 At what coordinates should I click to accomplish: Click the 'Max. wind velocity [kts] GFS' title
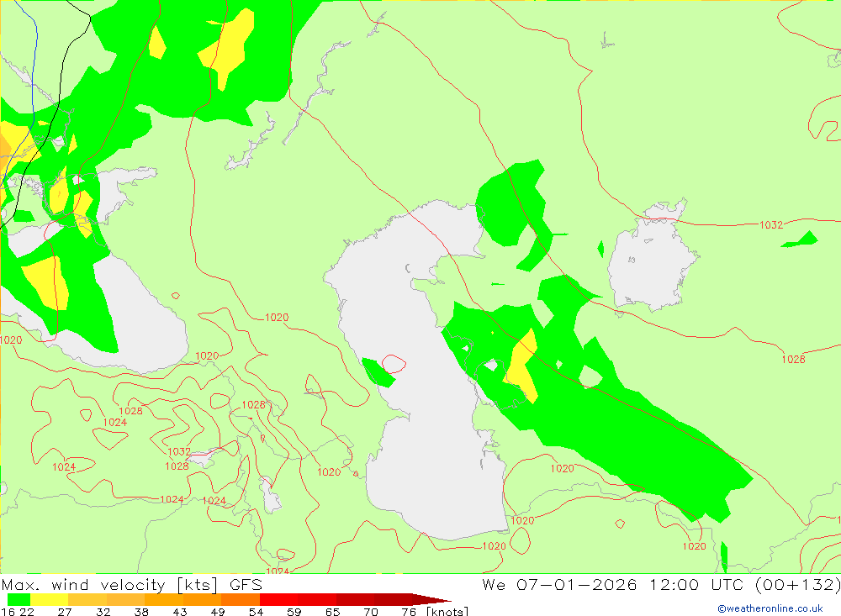click(132, 584)
